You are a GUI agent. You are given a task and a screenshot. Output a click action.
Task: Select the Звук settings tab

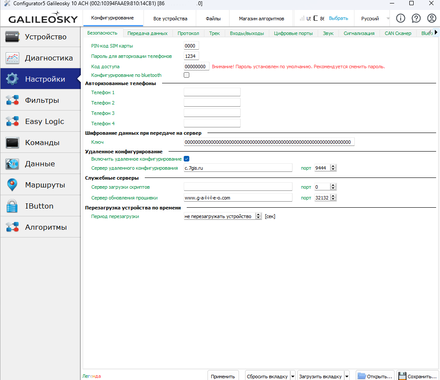(328, 33)
